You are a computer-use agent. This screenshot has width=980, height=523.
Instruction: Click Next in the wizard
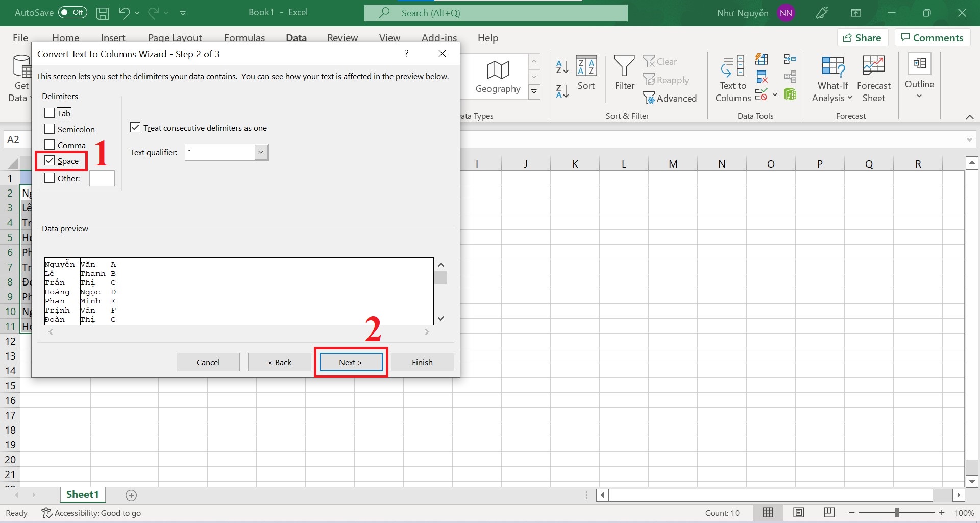[x=351, y=362]
